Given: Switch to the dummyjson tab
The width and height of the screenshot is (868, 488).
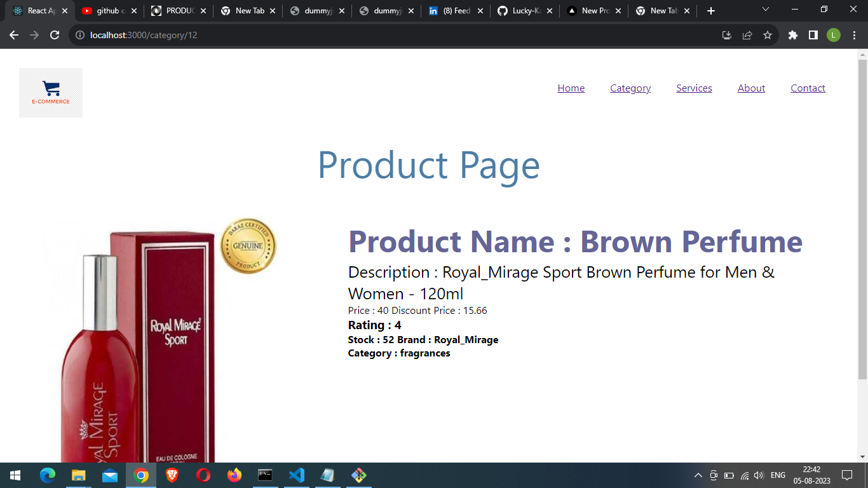Looking at the screenshot, I should tap(318, 10).
